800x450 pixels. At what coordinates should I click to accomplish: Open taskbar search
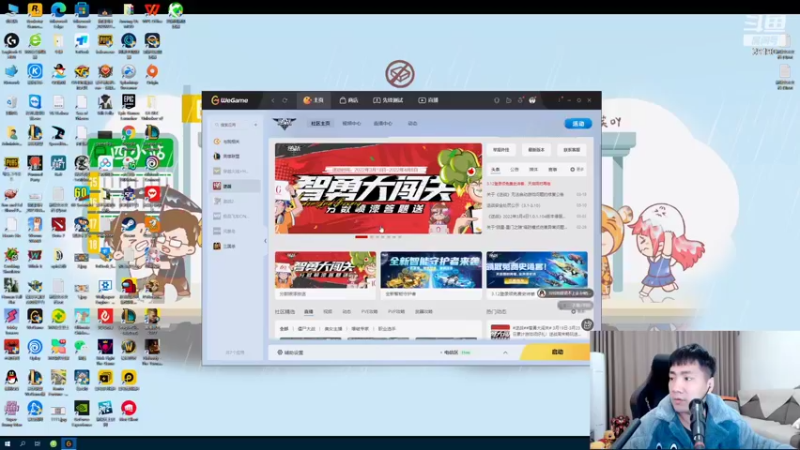point(22,444)
